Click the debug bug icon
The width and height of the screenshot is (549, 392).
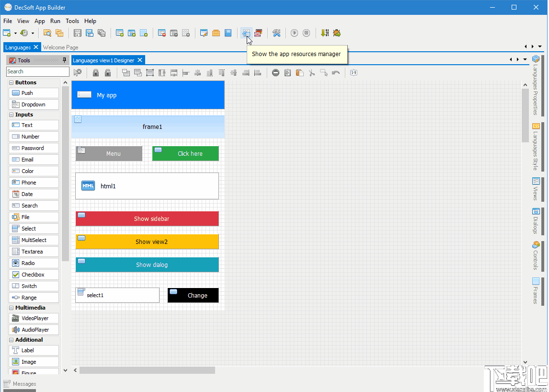tap(337, 33)
